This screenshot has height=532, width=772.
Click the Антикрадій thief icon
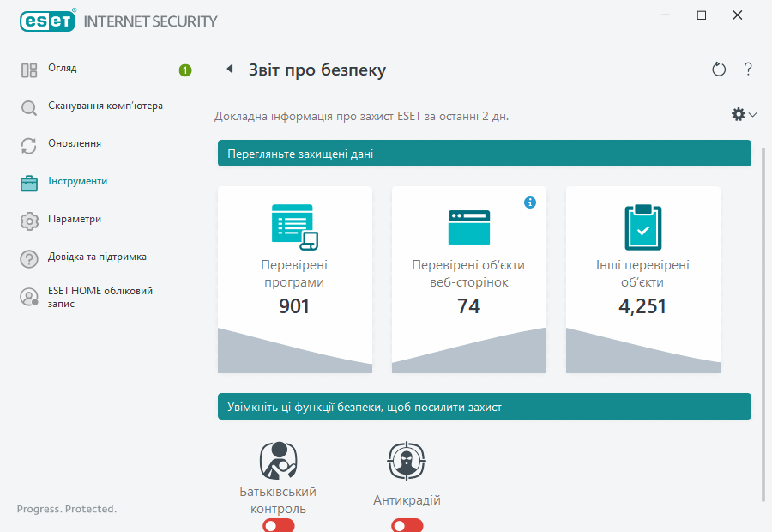coord(407,460)
